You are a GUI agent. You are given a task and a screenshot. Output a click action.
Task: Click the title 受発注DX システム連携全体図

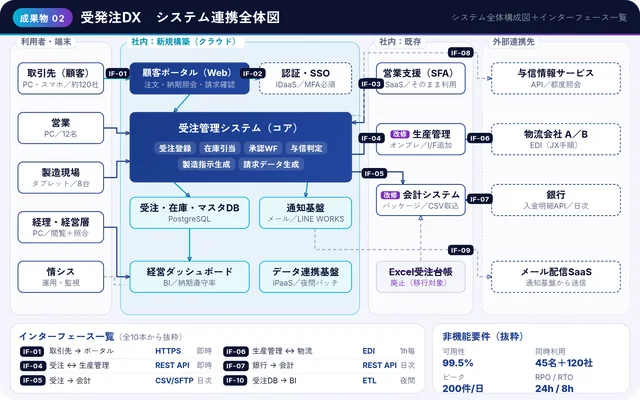[x=180, y=18]
